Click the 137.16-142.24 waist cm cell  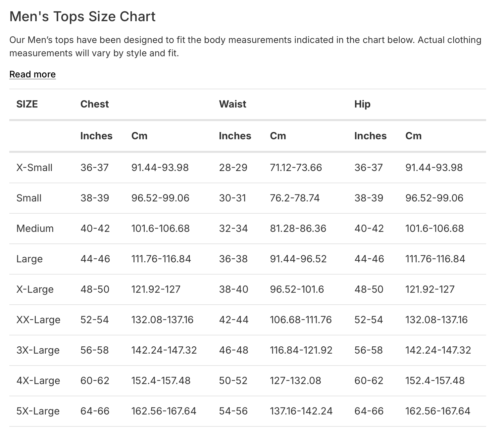tap(301, 411)
